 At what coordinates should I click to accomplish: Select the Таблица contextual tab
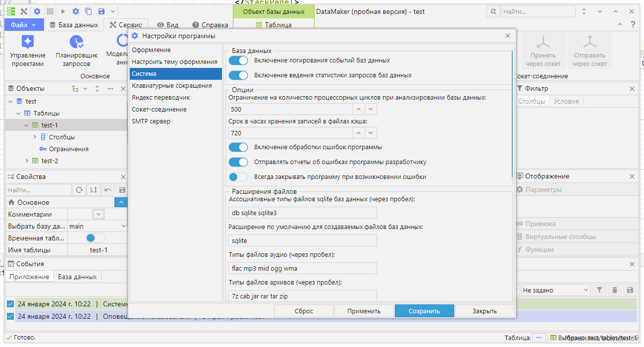click(x=273, y=25)
